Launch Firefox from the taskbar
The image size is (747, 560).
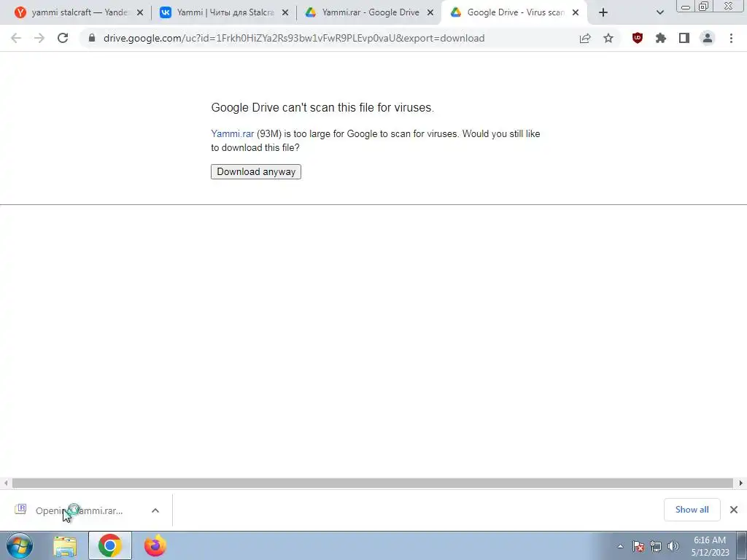coord(155,546)
